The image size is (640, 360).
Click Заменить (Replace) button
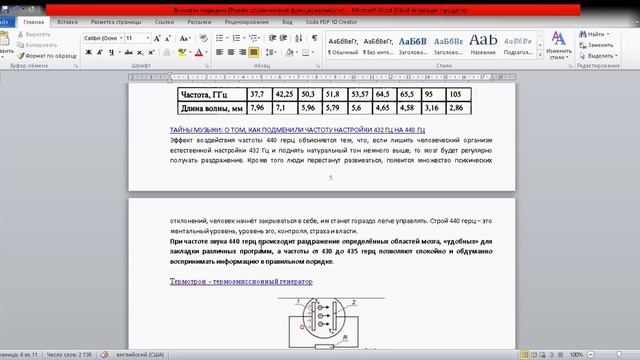pyautogui.click(x=596, y=45)
